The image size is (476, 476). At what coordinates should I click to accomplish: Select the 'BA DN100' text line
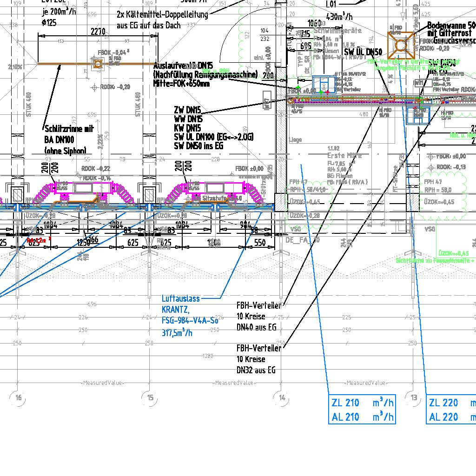(59, 139)
